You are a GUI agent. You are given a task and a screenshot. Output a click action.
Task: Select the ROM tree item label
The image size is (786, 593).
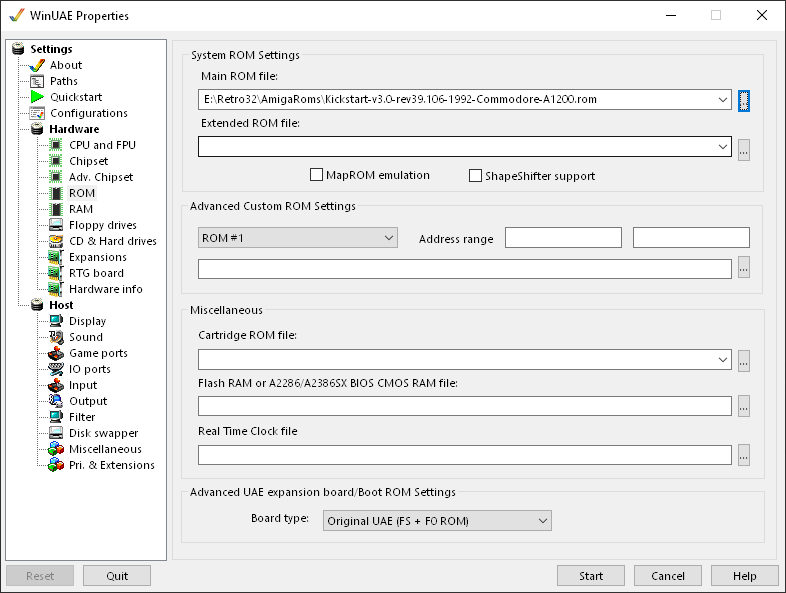[82, 193]
